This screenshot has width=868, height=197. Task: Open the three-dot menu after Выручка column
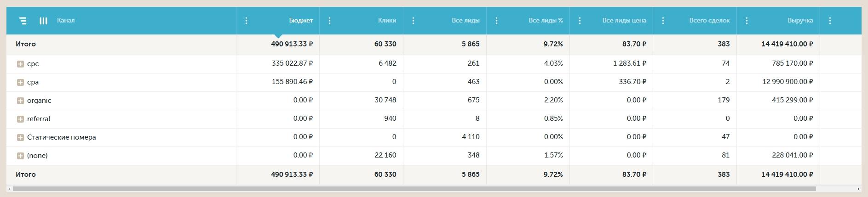[x=830, y=21]
